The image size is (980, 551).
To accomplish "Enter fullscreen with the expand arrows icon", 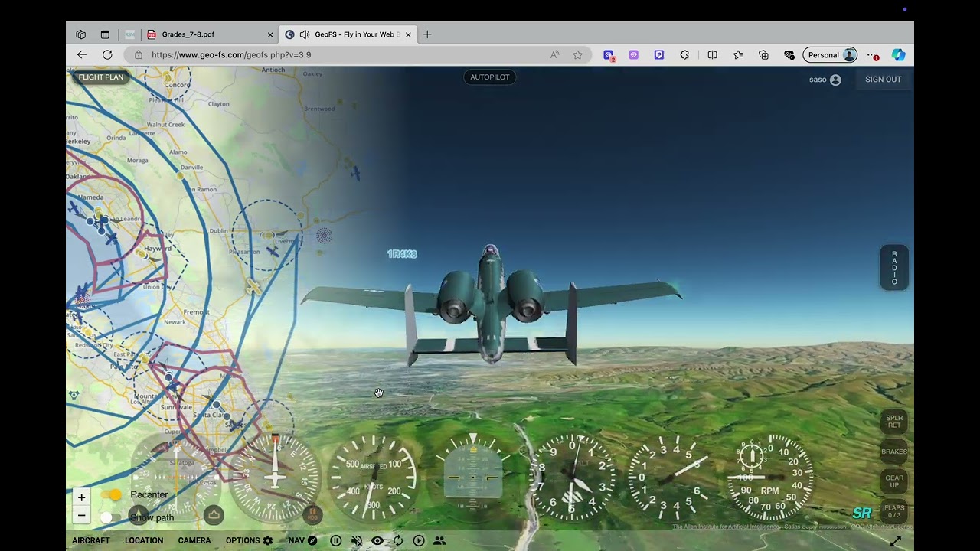I will (x=896, y=541).
